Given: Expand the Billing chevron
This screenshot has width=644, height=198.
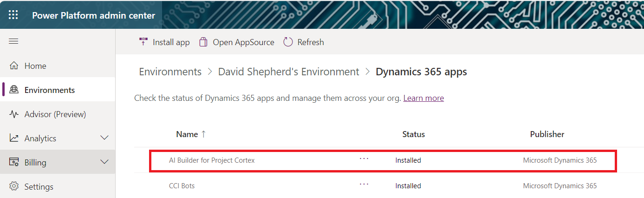Looking at the screenshot, I should [104, 162].
